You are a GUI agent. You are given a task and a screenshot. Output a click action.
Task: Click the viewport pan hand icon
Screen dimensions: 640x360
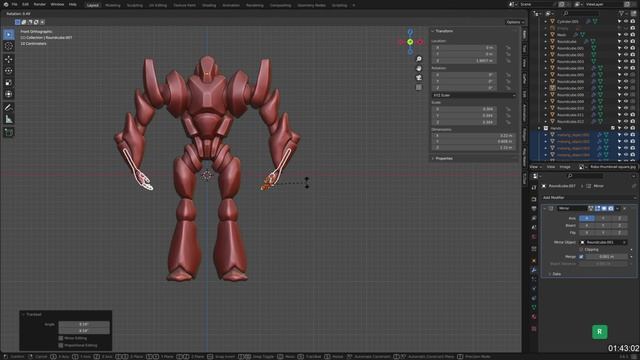click(419, 69)
